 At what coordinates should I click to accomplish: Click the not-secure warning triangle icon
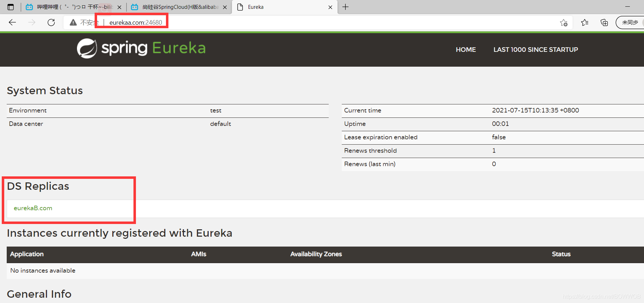click(x=73, y=23)
